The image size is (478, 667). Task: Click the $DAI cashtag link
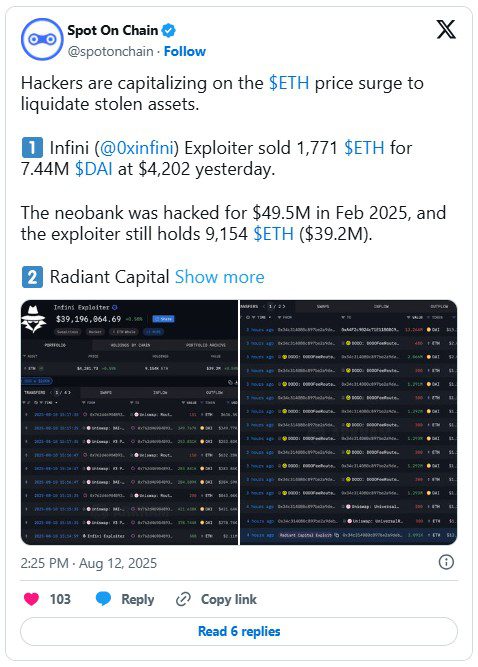[94, 169]
